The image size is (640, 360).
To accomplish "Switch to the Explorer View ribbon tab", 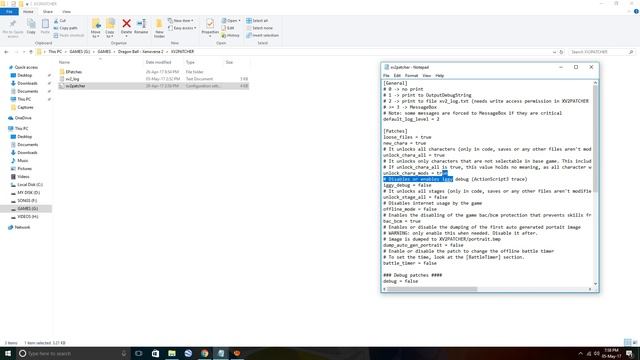I will tap(66, 11).
